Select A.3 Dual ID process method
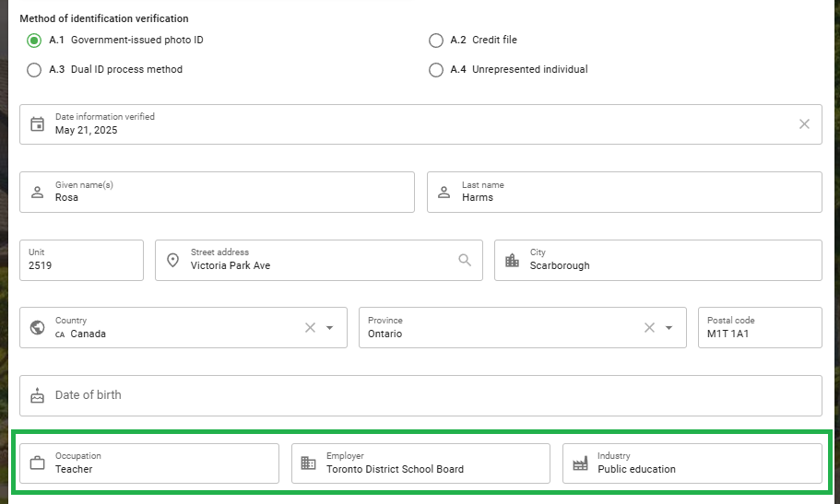Image resolution: width=840 pixels, height=504 pixels. (x=34, y=70)
